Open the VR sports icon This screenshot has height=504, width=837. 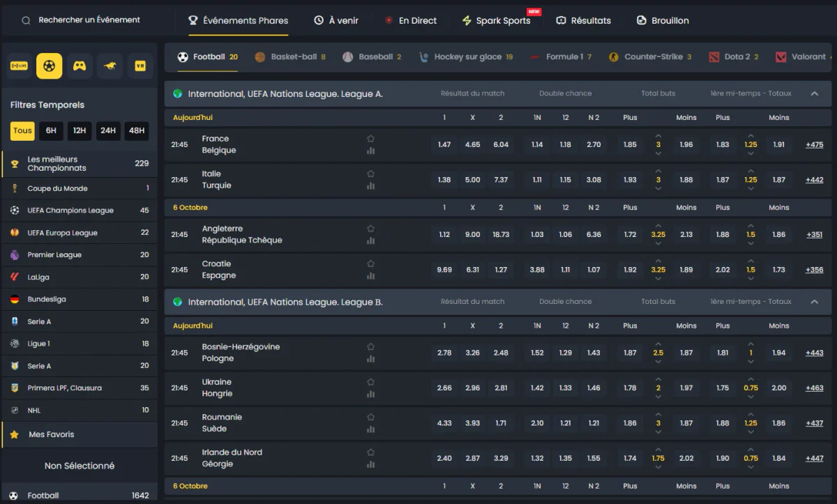point(140,66)
